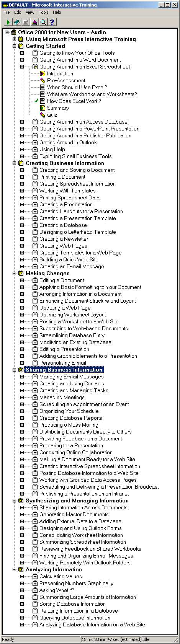The image size is (180, 644).
Task: Open the View menu
Action: (x=30, y=12)
